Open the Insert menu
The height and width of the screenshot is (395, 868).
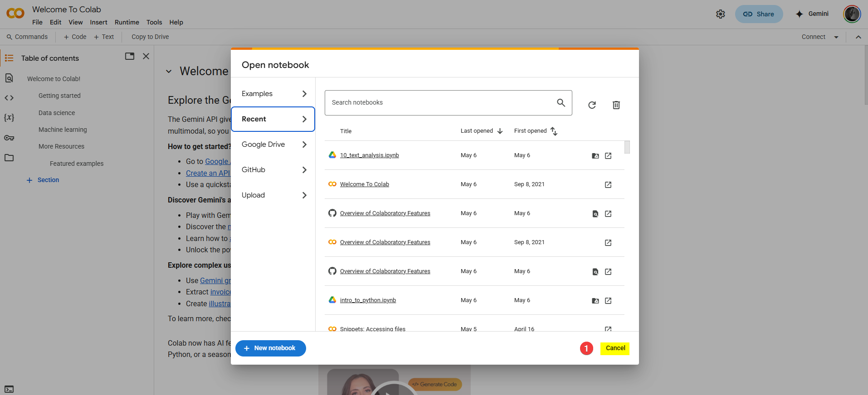(98, 22)
